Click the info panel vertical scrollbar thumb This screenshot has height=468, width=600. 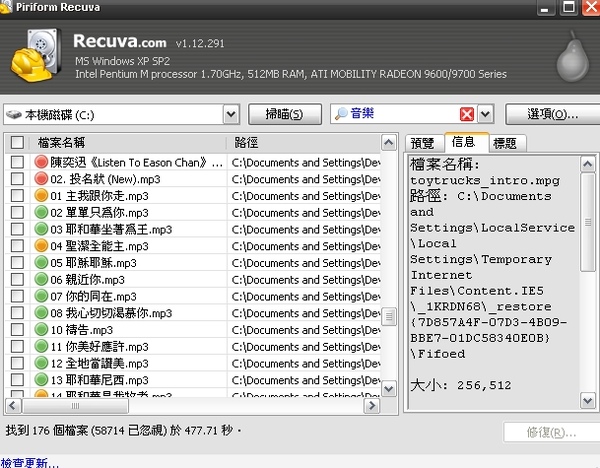tap(588, 222)
